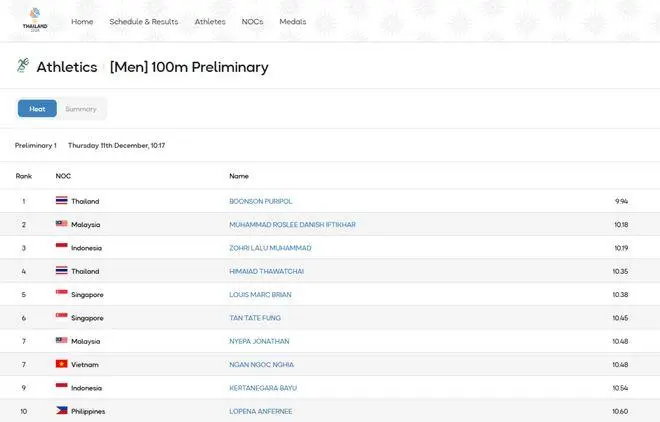Screen dimensions: 660x422
Task: Open the NOCs menu item
Action: point(253,21)
